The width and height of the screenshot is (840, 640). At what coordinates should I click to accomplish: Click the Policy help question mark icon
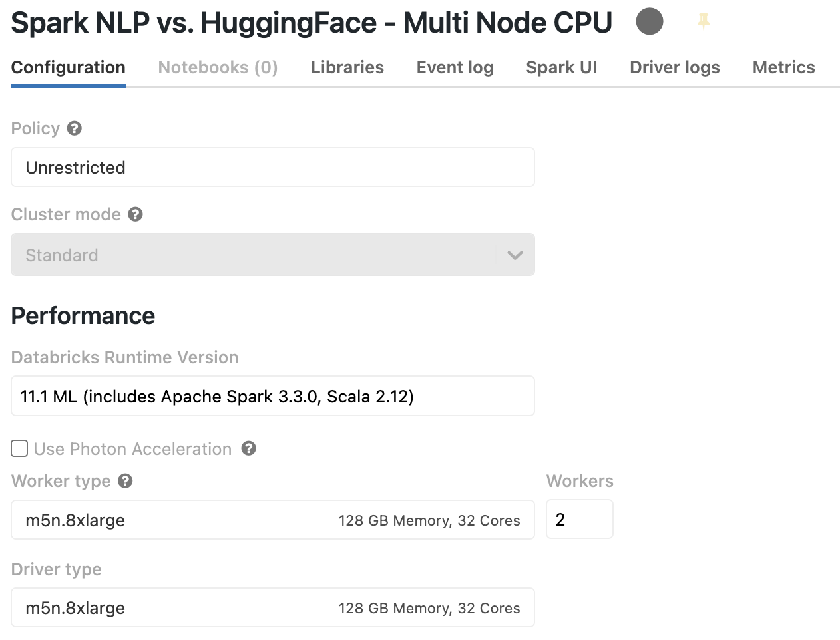[75, 128]
